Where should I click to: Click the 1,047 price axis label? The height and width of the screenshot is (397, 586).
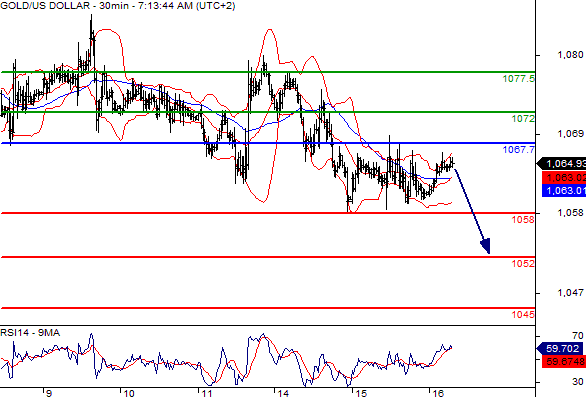click(570, 293)
